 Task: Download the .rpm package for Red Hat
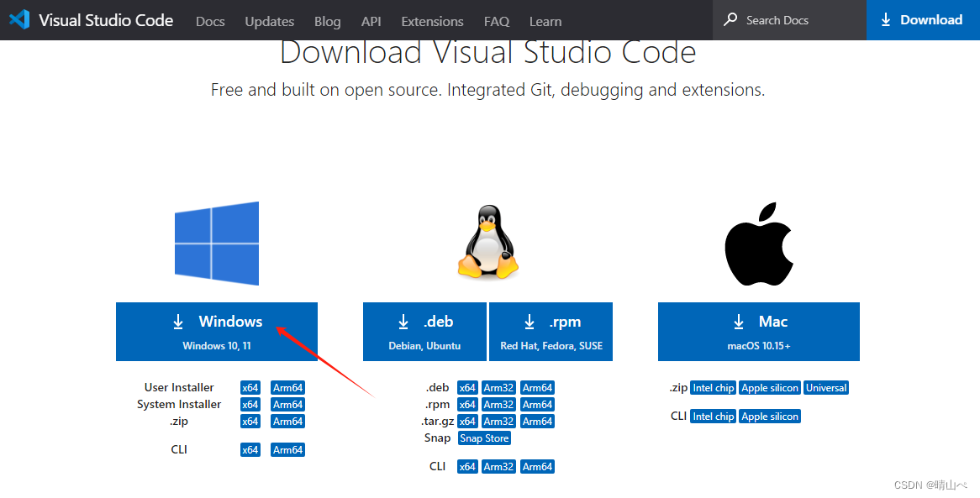coord(551,331)
